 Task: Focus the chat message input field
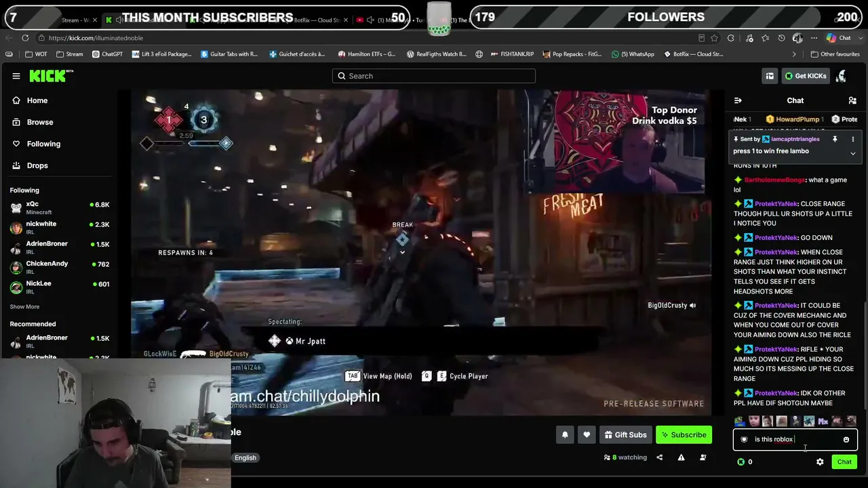[795, 440]
